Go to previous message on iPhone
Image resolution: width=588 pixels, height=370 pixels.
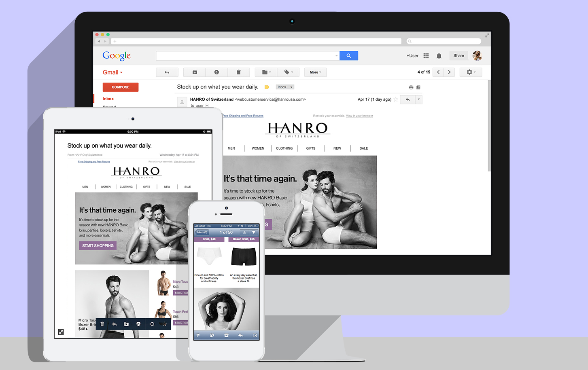[x=244, y=233]
